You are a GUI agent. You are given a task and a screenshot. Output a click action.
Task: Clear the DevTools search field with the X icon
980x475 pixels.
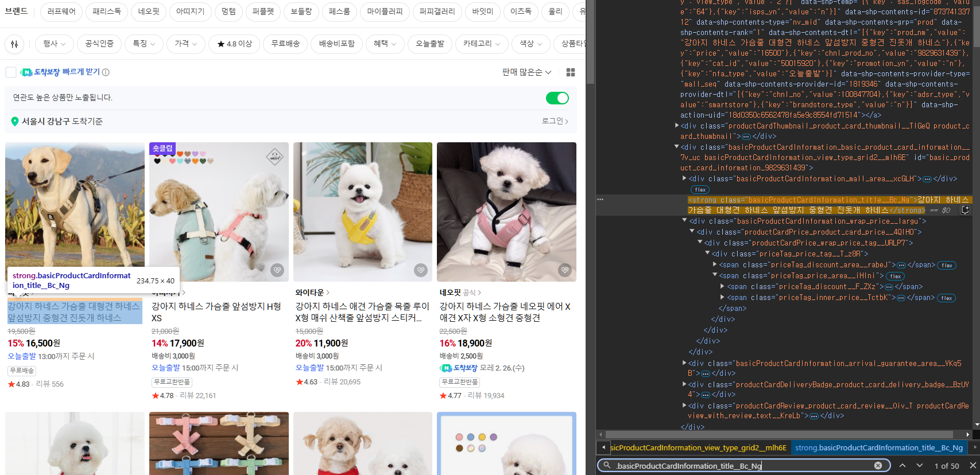(878, 466)
